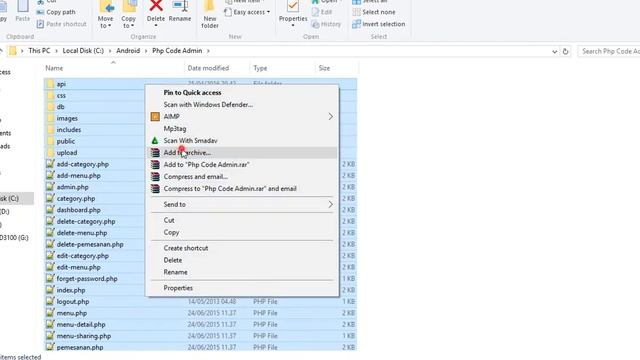Click the Paste ribbon button
640x360 pixels.
(x=22, y=11)
